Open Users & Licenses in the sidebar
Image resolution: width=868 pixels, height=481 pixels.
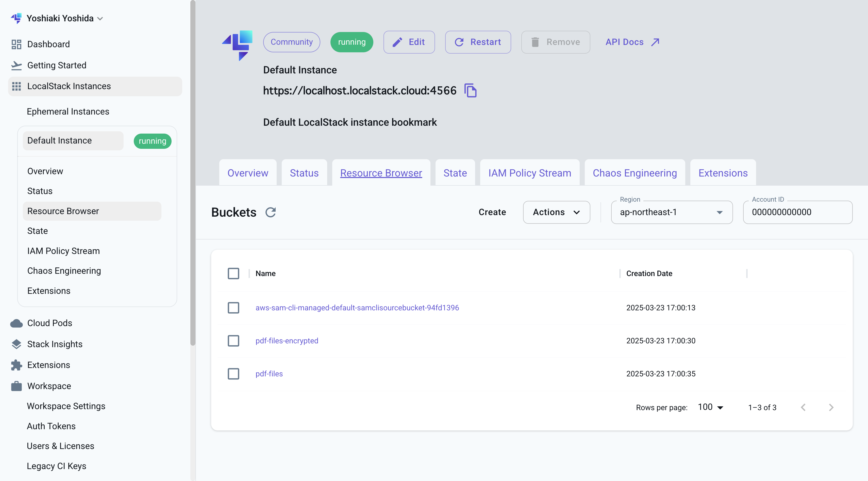[60, 446]
